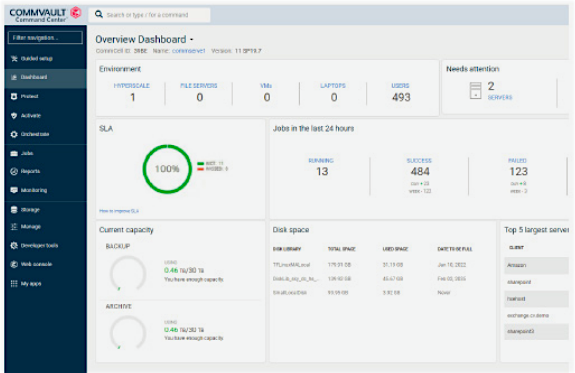Screen dimensions: 575x373
Task: Open the commserve1 name link
Action: click(x=188, y=51)
